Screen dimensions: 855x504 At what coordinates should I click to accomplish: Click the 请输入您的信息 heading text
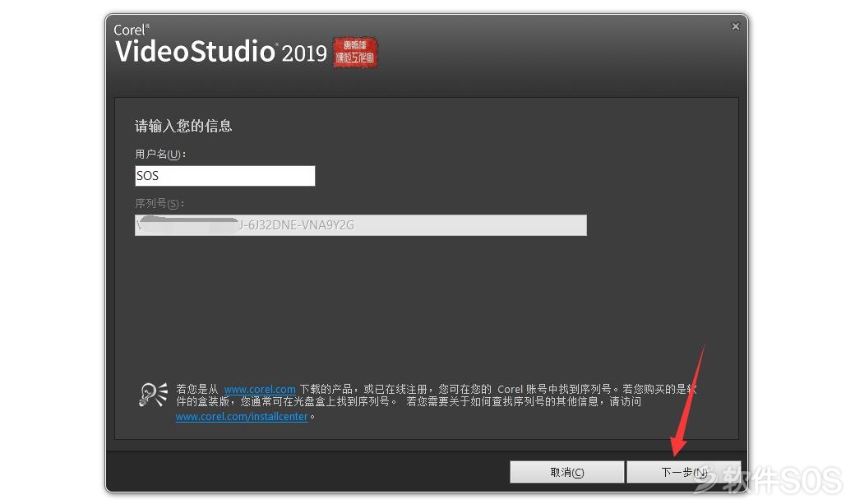[x=184, y=126]
